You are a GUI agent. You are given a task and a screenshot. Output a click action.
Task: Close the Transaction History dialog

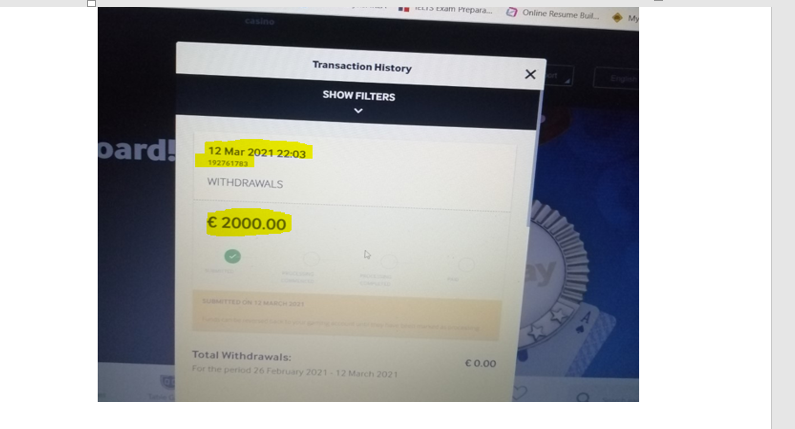[530, 75]
